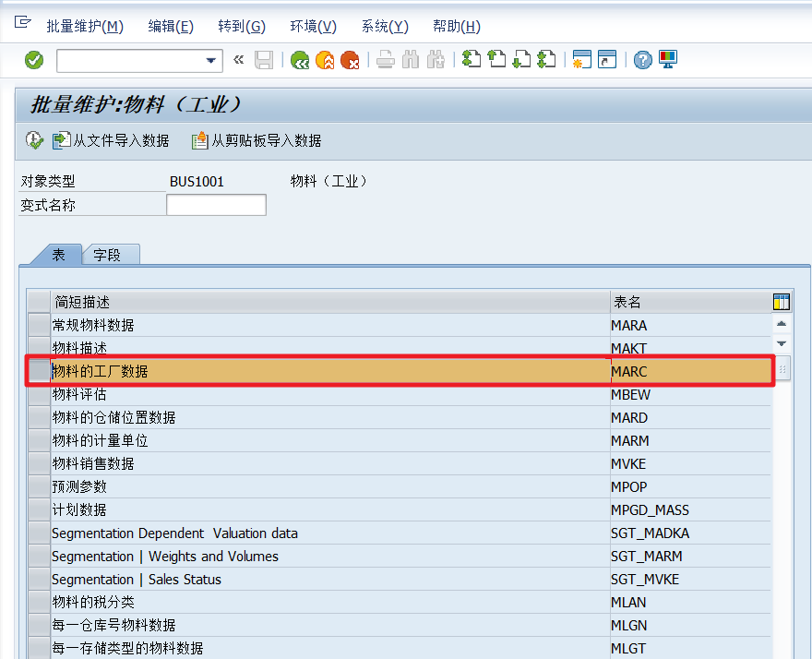812x659 pixels.
Task: Click the green Continue (Enter) checkmark icon
Action: pyautogui.click(x=34, y=59)
